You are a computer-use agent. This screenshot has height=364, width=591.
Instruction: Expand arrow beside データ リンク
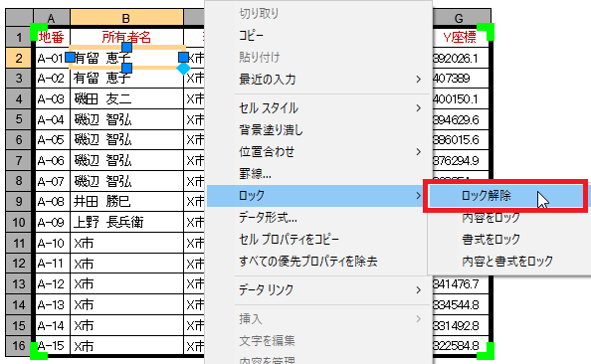[x=418, y=289]
